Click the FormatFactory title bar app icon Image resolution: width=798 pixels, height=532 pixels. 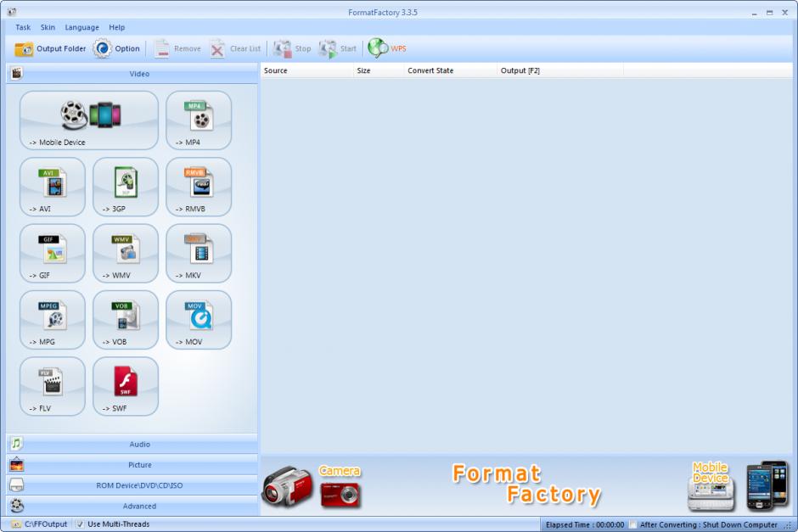pyautogui.click(x=11, y=12)
